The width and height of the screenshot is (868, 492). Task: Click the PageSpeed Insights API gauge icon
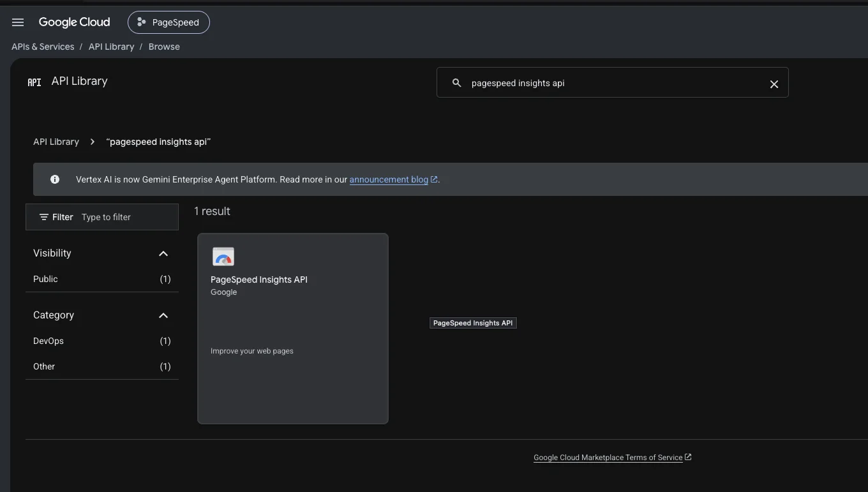[x=223, y=257]
